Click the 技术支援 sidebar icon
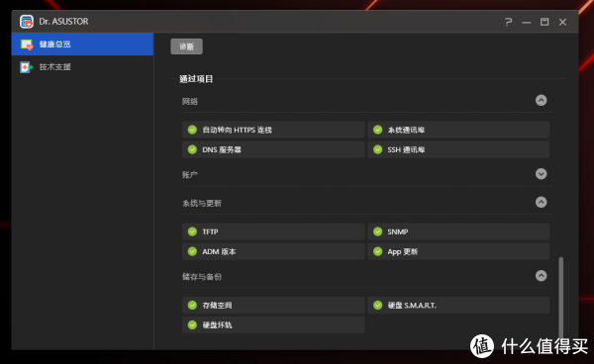The width and height of the screenshot is (594, 364). [x=26, y=67]
